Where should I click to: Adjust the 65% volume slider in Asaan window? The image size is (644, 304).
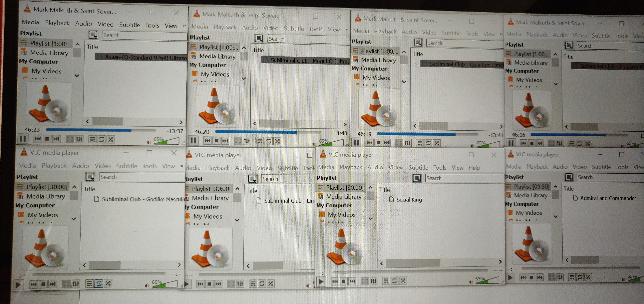[167, 141]
